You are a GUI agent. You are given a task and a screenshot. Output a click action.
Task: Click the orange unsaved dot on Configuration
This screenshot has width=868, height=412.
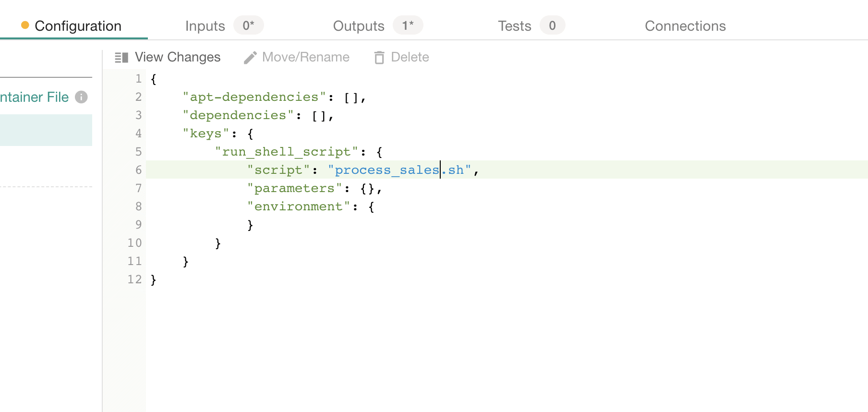(25, 25)
